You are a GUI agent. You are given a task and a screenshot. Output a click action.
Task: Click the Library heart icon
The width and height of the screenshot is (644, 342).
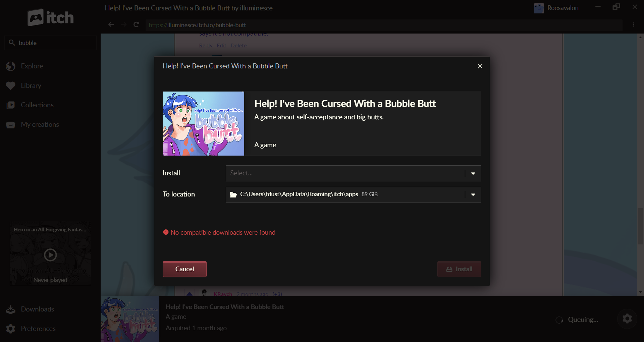click(x=11, y=86)
